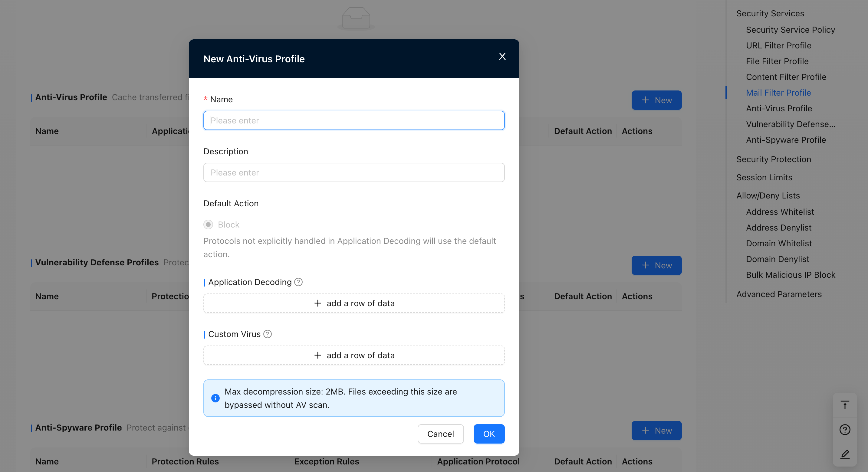Go to Anti-Virus Profile in sidebar
868x472 pixels.
[x=779, y=109]
